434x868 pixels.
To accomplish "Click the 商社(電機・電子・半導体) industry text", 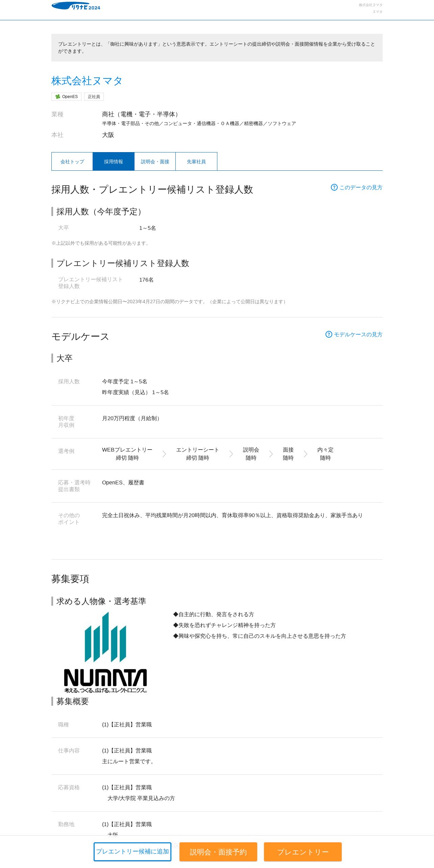I will pyautogui.click(x=141, y=114).
